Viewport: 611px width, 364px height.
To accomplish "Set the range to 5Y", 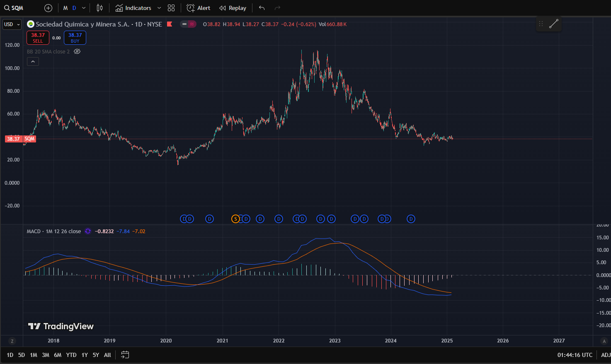I will 96,355.
